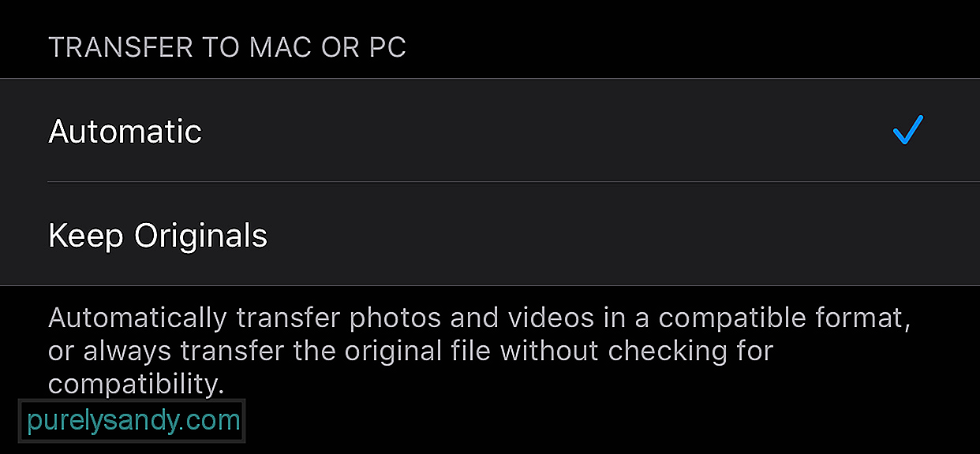Click the words 'MAC OR PC' in the heading
Screen dimensions: 980x454
[x=327, y=47]
